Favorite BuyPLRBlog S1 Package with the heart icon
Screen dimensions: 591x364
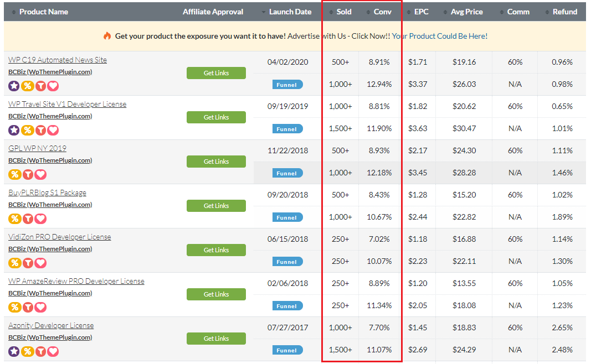pos(40,219)
